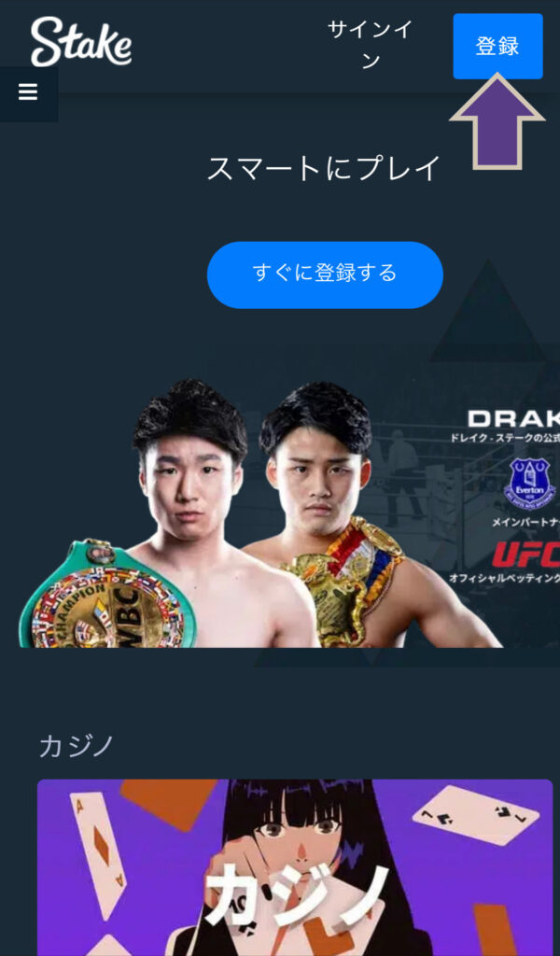Open the サインイン sign-in link
The width and height of the screenshot is (560, 956).
point(371,45)
